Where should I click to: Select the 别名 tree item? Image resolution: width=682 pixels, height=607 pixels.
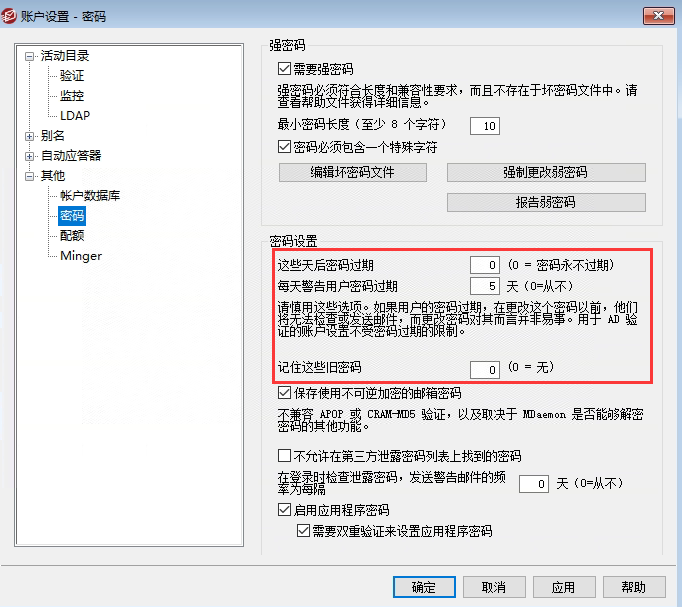(53, 136)
